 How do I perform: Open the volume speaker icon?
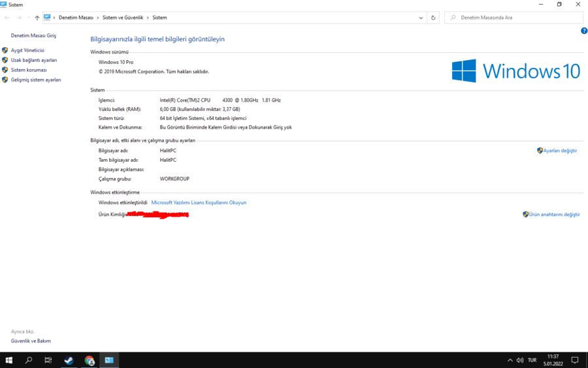(x=520, y=360)
